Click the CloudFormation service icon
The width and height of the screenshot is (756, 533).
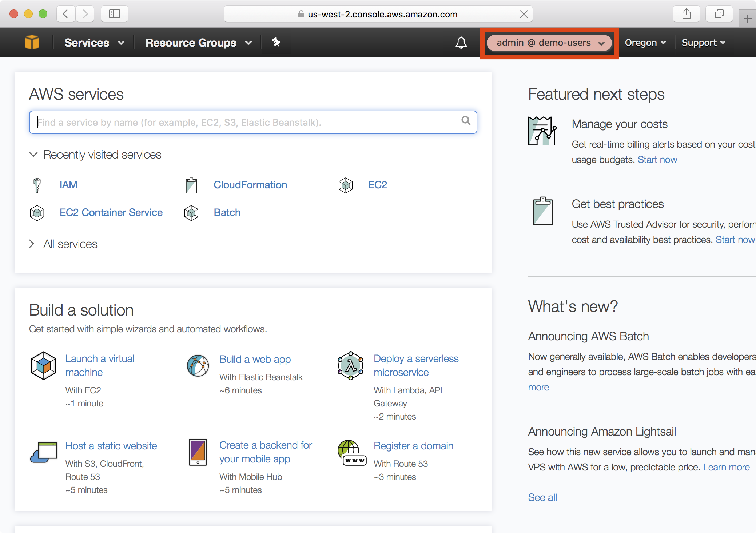192,185
